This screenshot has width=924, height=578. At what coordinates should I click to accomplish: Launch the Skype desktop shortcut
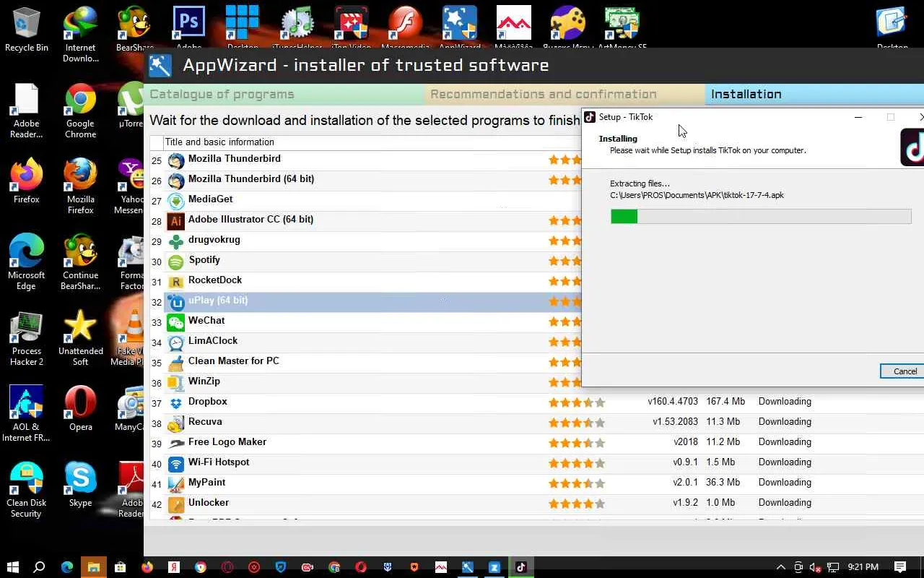[x=80, y=484]
